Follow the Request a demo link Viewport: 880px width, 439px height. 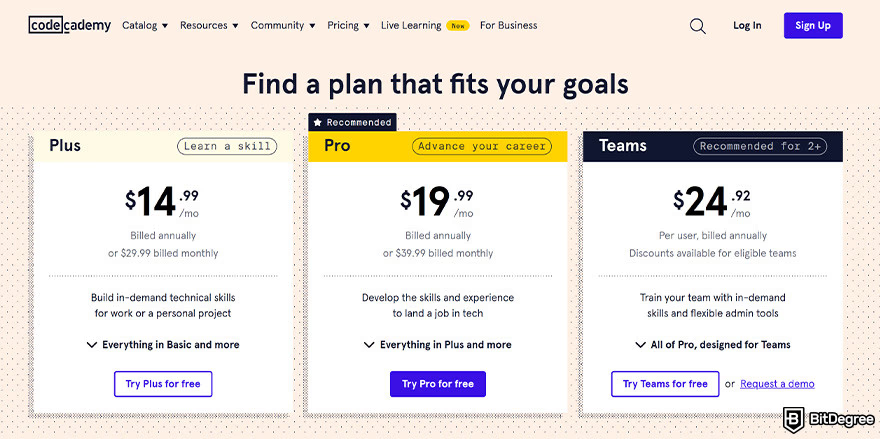pos(777,384)
